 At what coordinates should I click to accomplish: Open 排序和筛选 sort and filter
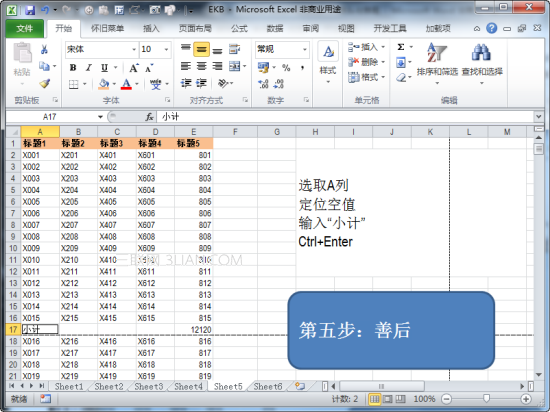tap(437, 63)
